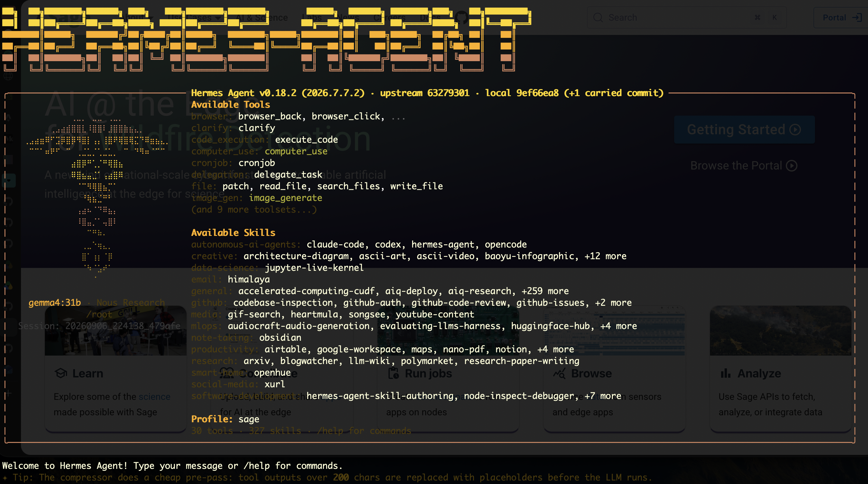Open the science link in the Learn card
Viewport: 868px width, 484px height.
pos(154,396)
